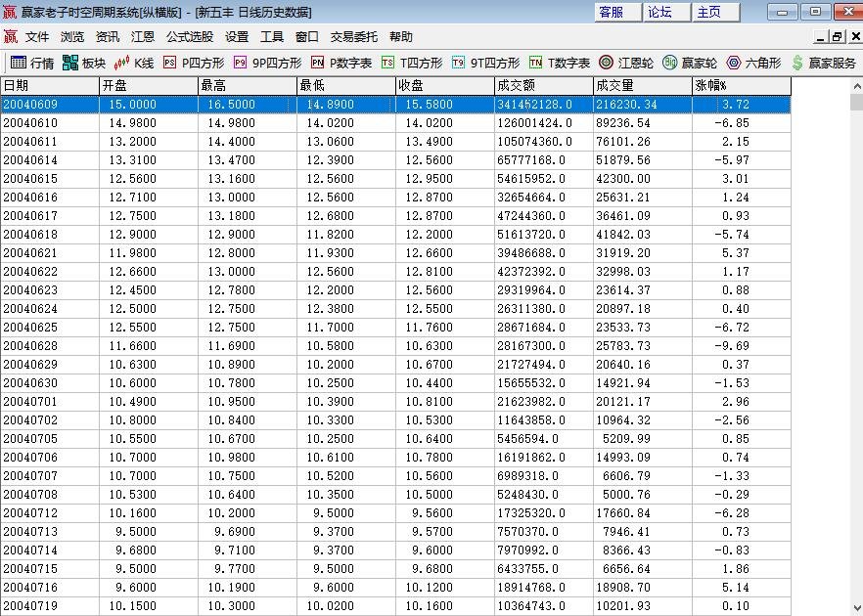Select the row dated 20040701

point(395,402)
